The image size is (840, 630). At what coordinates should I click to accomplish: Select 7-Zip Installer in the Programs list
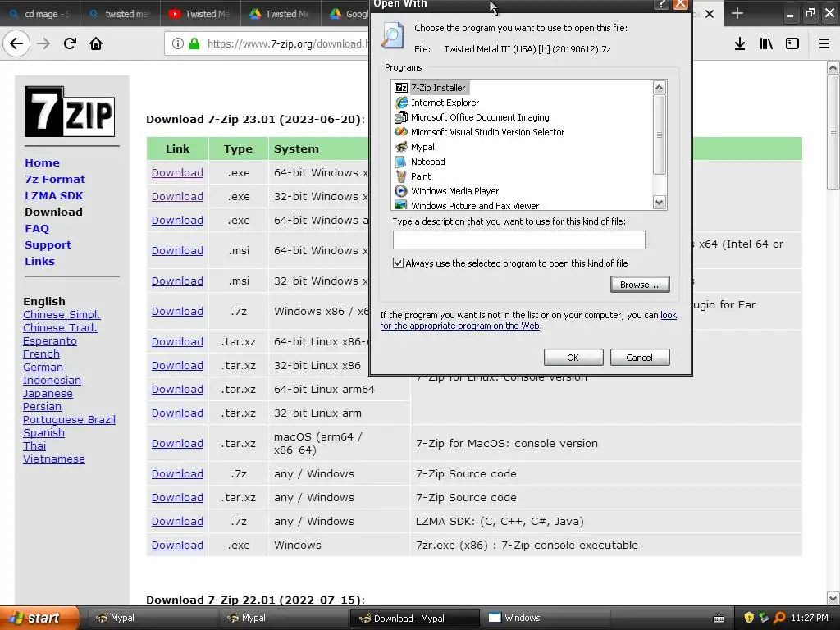pos(438,88)
